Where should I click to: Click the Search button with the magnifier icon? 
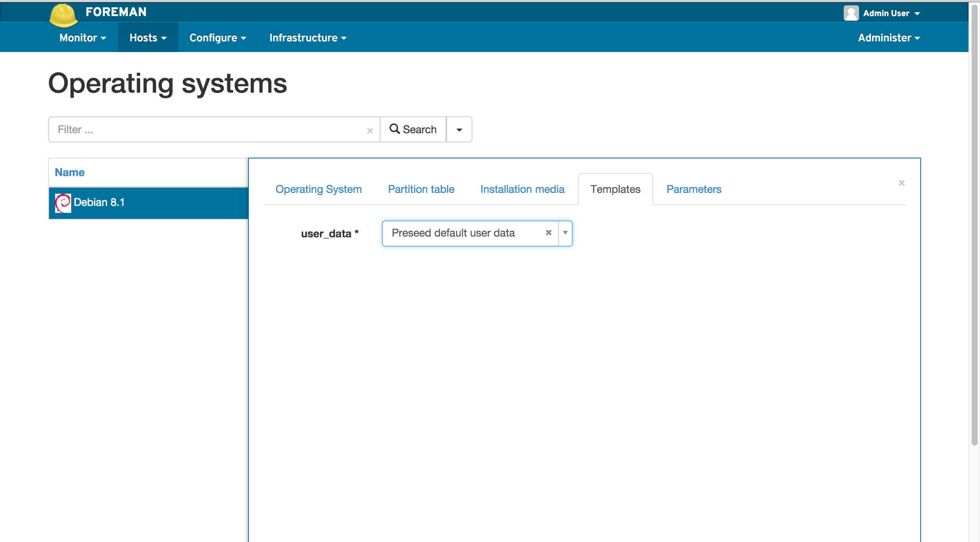(x=413, y=129)
